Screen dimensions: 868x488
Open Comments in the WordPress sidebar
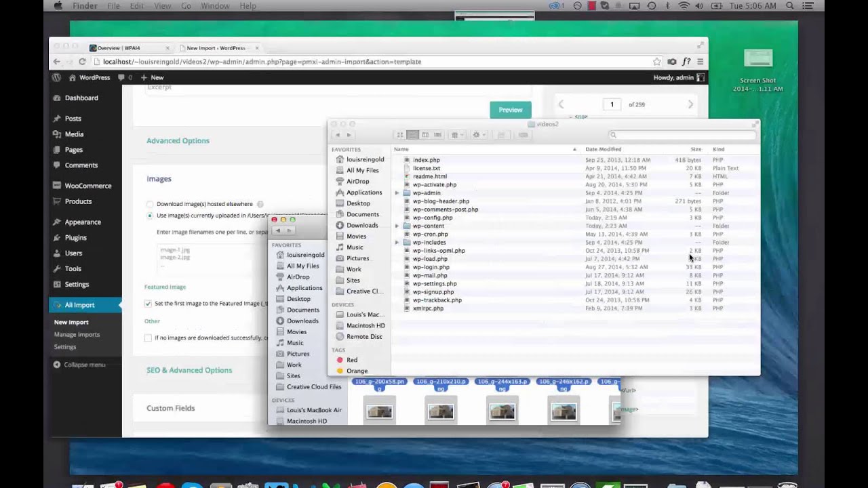pos(81,165)
